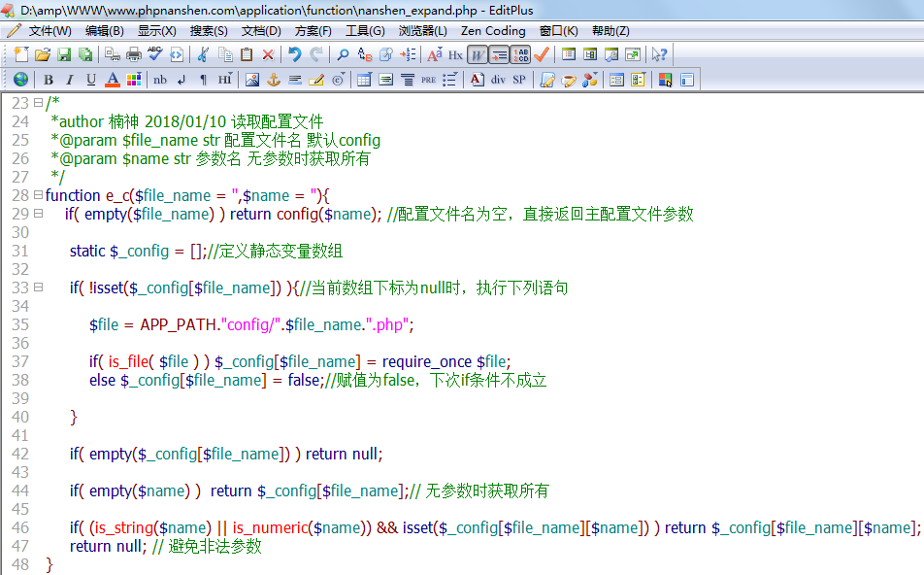Insert a PRE tag
This screenshot has height=575, width=924.
[x=428, y=80]
